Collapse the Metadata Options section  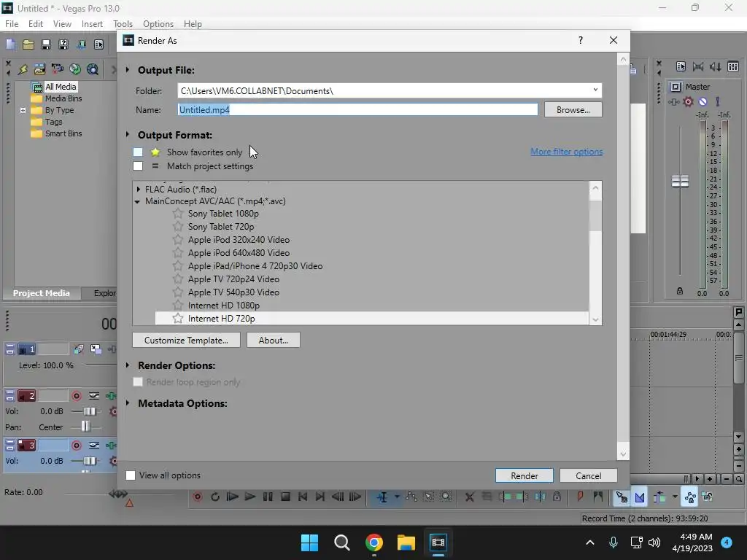(x=128, y=403)
